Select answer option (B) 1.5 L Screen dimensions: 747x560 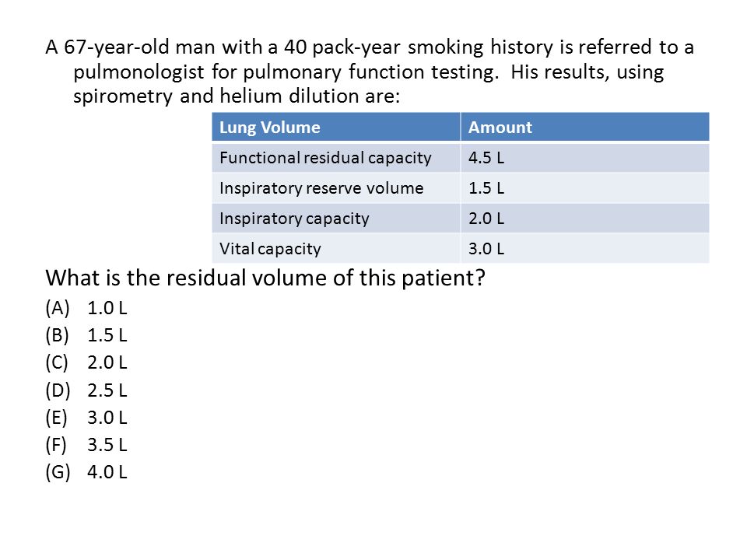point(86,335)
